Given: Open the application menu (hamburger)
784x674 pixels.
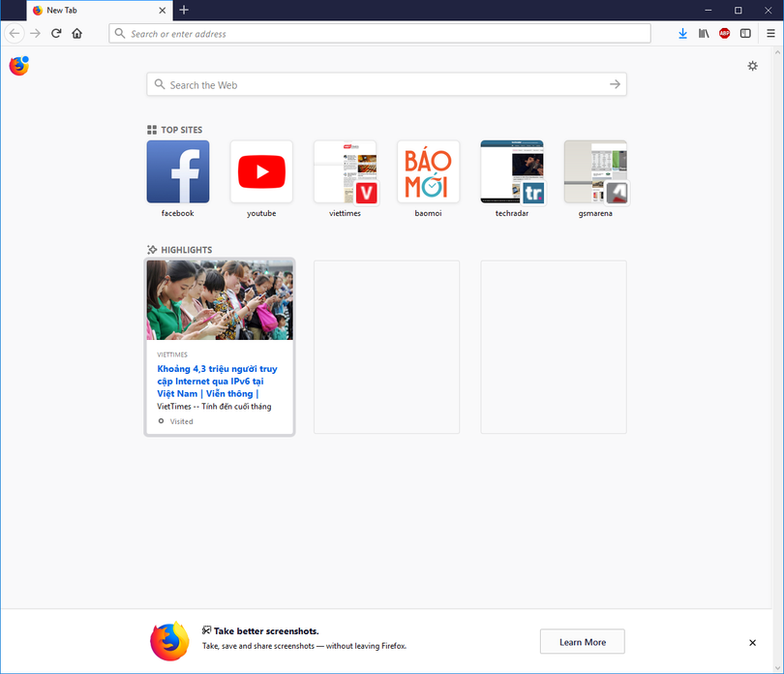Looking at the screenshot, I should coord(770,33).
